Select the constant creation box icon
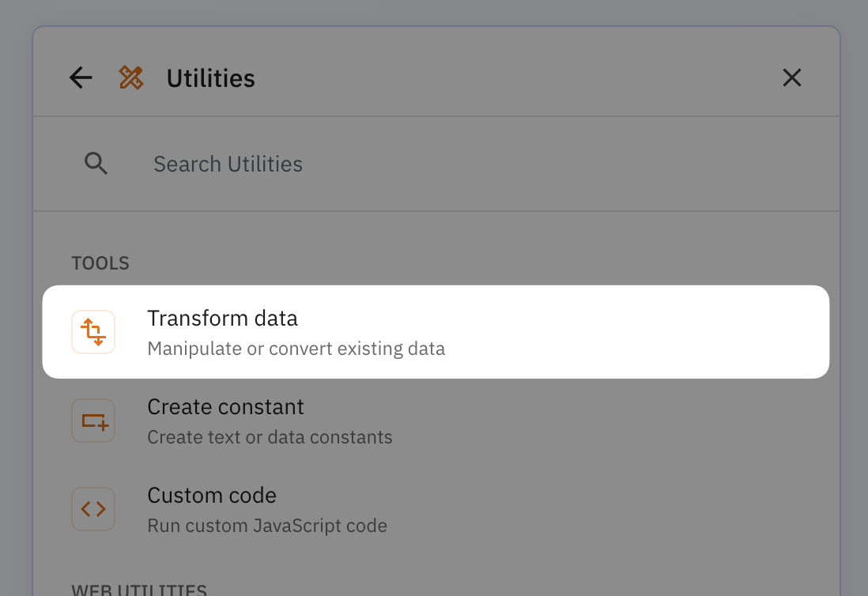Viewport: 868px width, 596px height. tap(93, 420)
